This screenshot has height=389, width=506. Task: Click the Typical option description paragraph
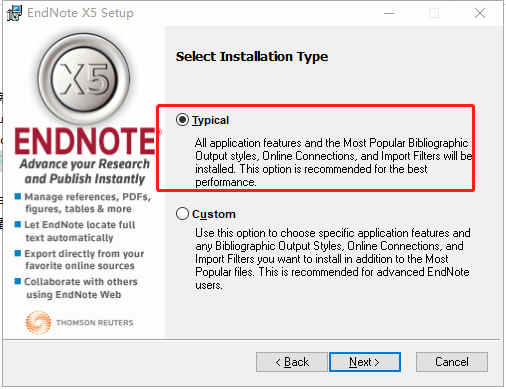click(333, 162)
